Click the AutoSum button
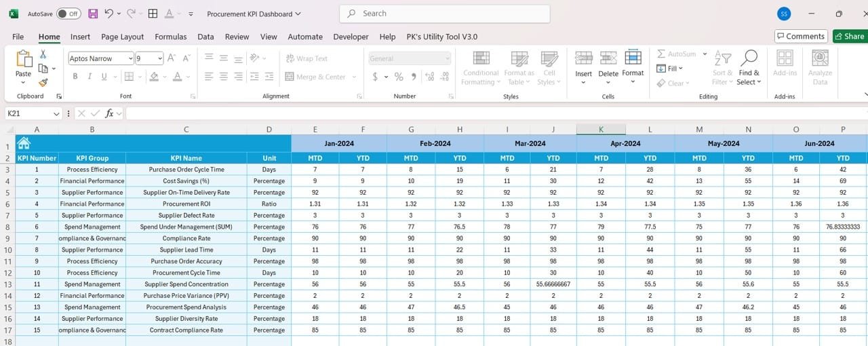The height and width of the screenshot is (346, 868). pyautogui.click(x=676, y=54)
